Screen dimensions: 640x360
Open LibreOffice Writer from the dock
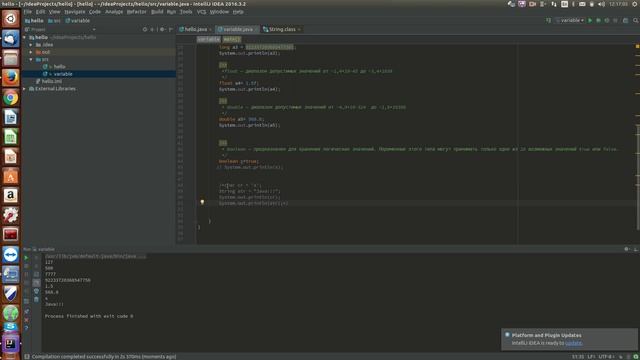point(11,117)
